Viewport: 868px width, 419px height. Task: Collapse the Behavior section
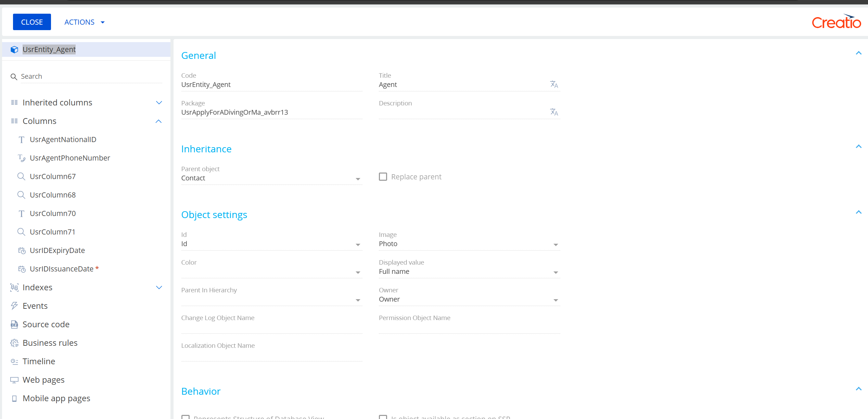[x=858, y=389]
